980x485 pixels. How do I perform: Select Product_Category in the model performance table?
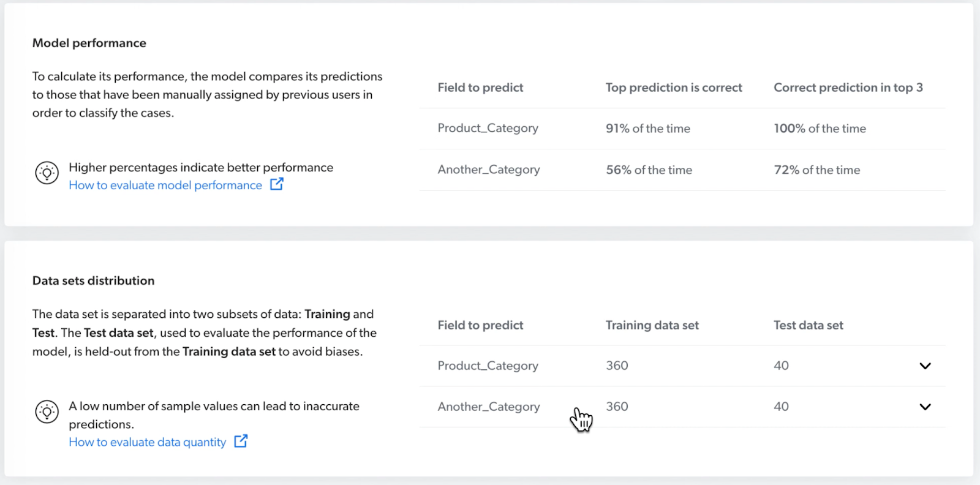(x=488, y=128)
